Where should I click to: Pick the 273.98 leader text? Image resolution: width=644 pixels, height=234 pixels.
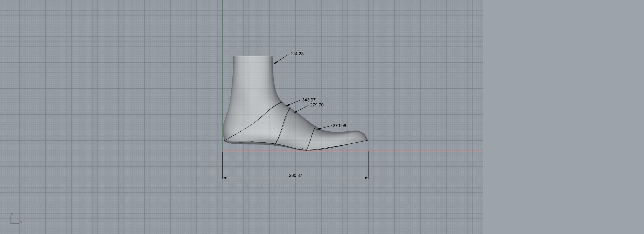point(339,125)
